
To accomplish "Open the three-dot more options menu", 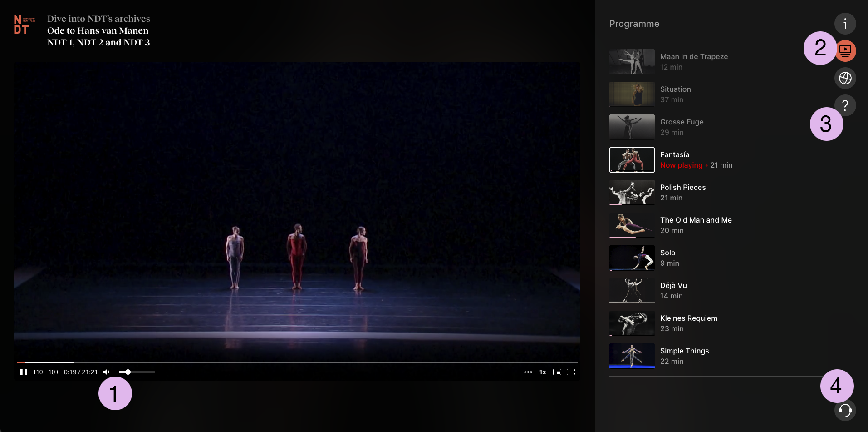I will [x=528, y=372].
